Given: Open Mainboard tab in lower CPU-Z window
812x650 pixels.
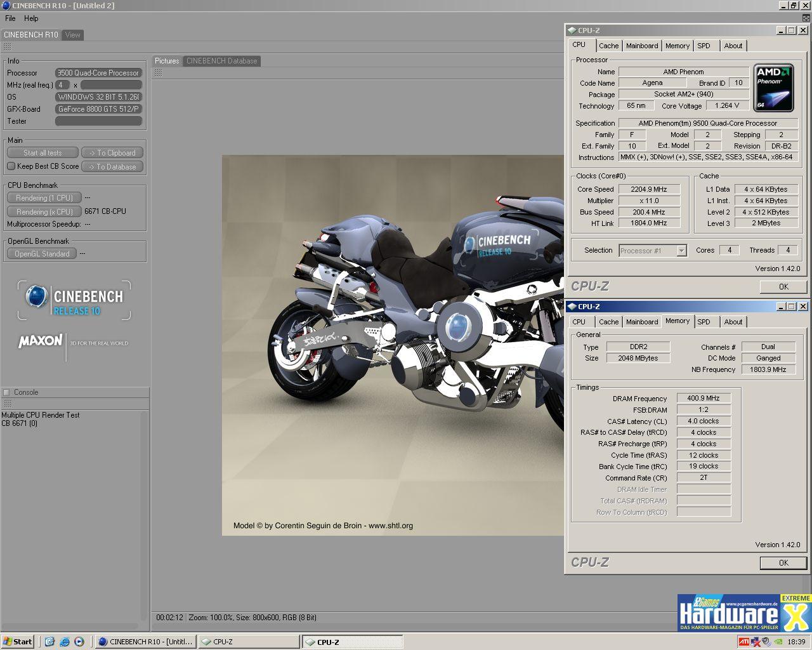Looking at the screenshot, I should point(642,322).
